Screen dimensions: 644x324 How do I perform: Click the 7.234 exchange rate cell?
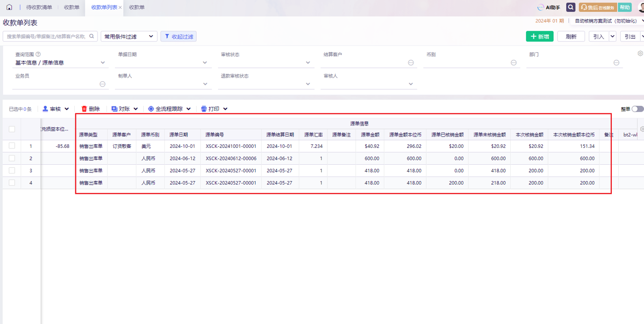coord(317,146)
